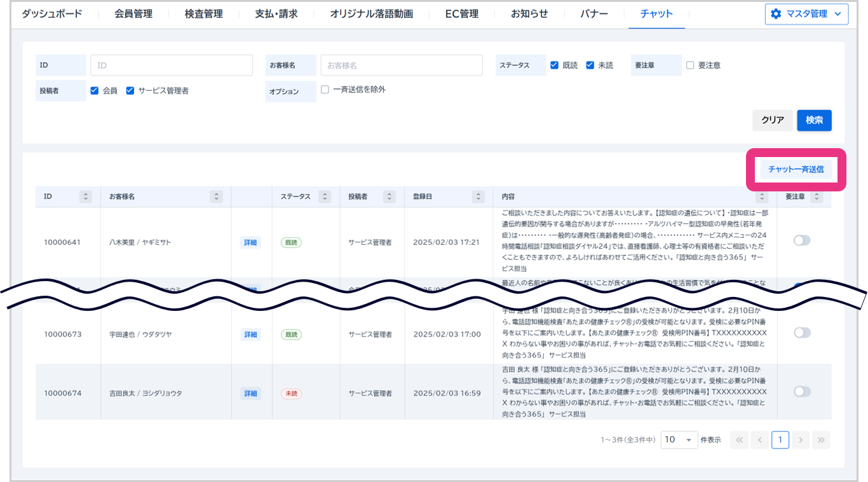Switch to the 会員管理 tab

point(133,13)
